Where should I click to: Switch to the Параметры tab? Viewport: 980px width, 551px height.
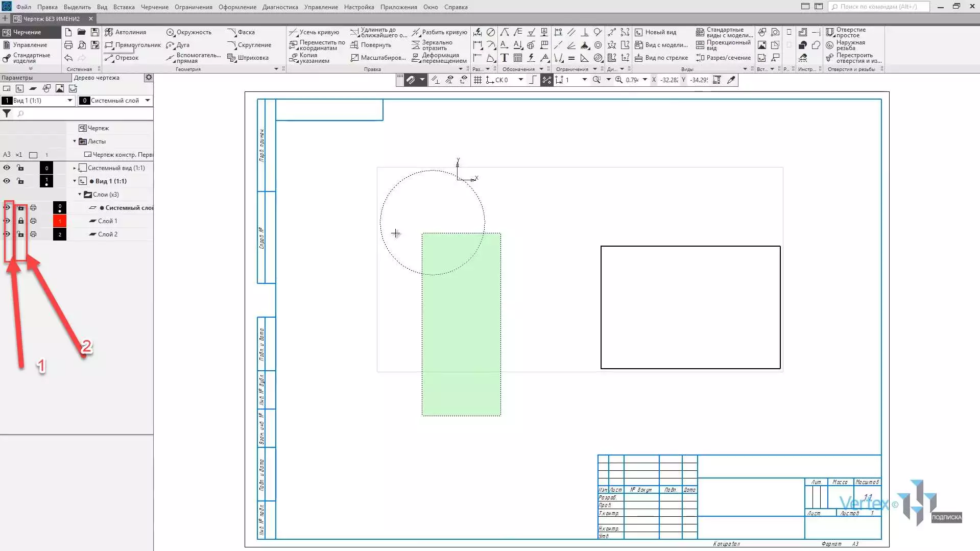click(17, 78)
